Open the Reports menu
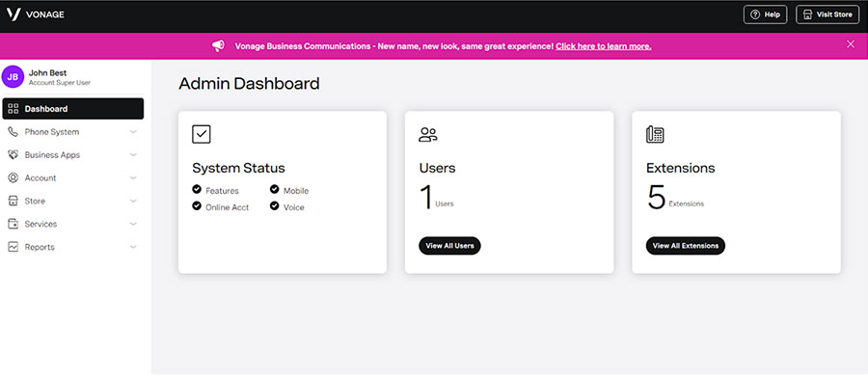Screen dimensions: 868x379 point(73,247)
